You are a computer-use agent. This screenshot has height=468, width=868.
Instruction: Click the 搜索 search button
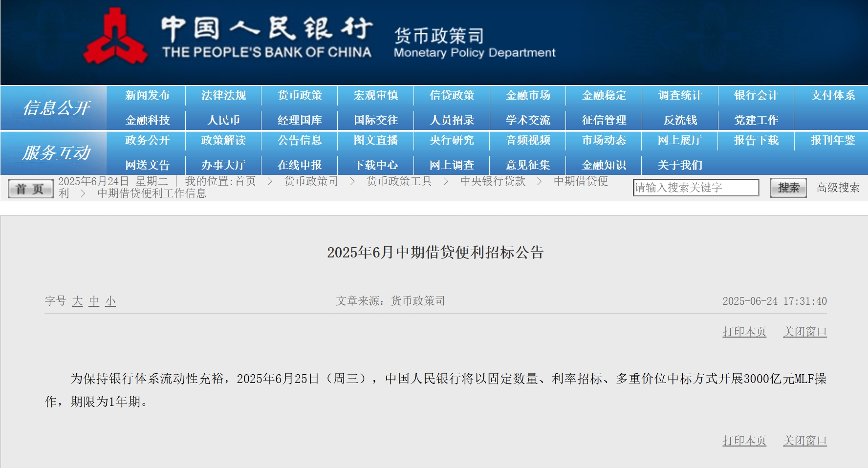pyautogui.click(x=788, y=188)
